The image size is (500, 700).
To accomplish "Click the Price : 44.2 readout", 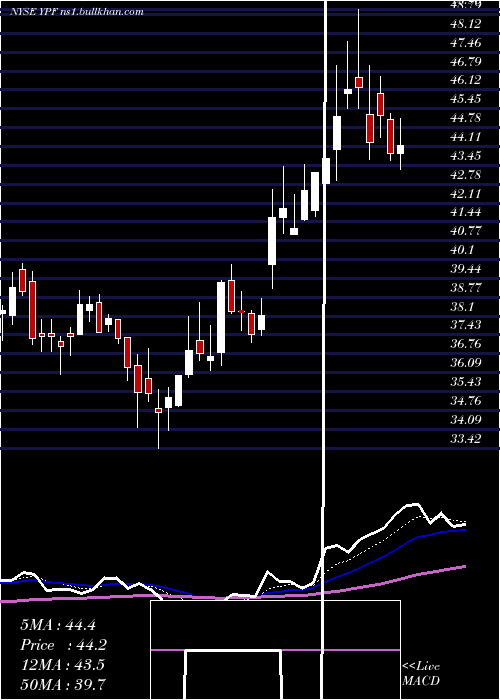I will pyautogui.click(x=64, y=645).
